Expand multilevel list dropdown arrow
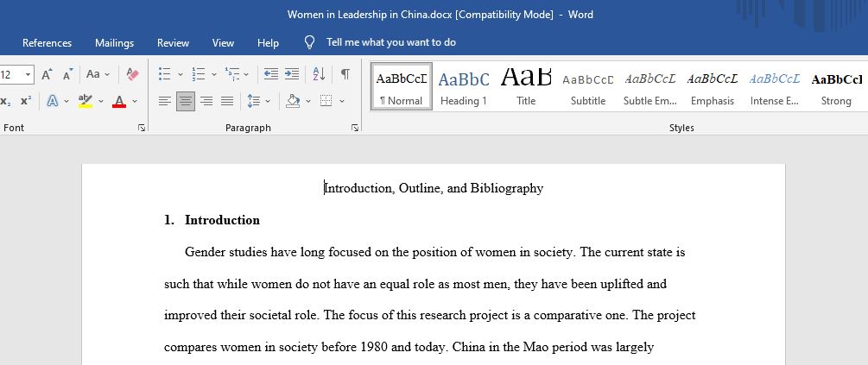This screenshot has width=868, height=365. [246, 74]
